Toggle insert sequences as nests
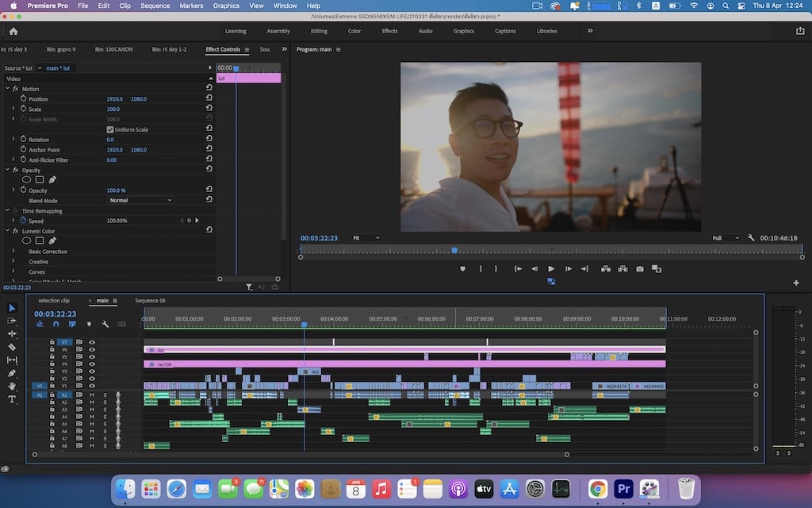The width and height of the screenshot is (812, 508). (40, 324)
